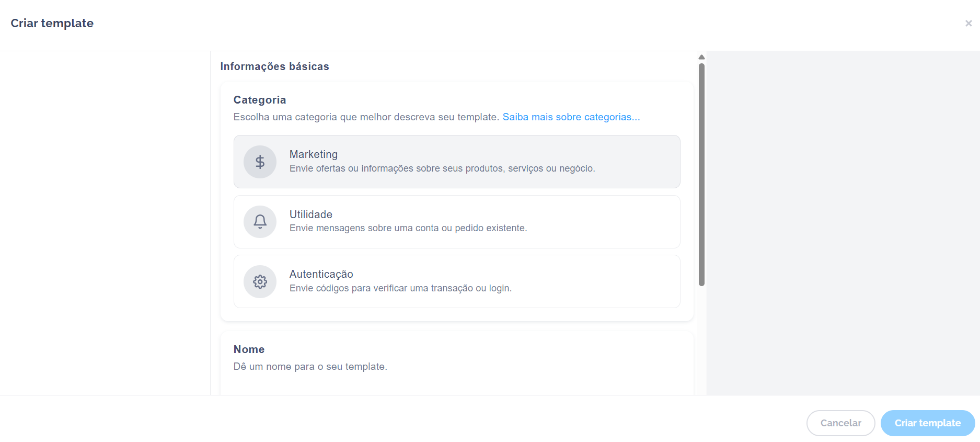Click the vertical scrollbar thumb
The height and width of the screenshot is (442, 980).
click(x=701, y=174)
